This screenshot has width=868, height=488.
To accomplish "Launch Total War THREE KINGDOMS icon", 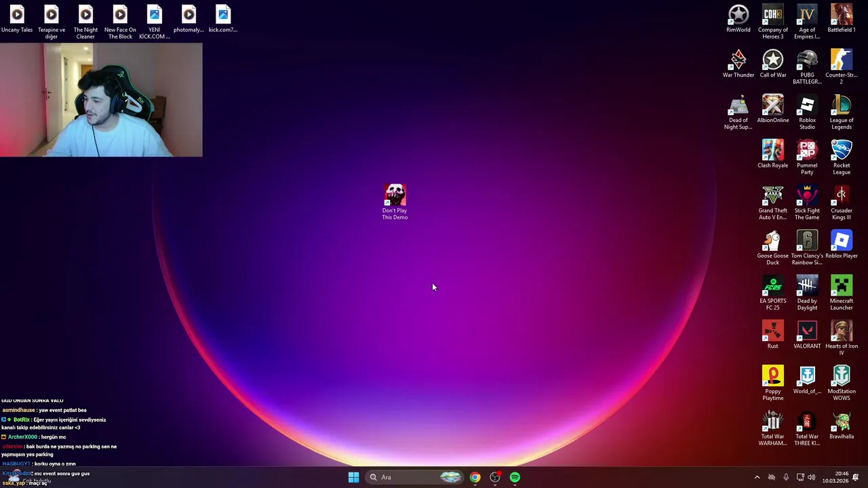I will tap(807, 429).
